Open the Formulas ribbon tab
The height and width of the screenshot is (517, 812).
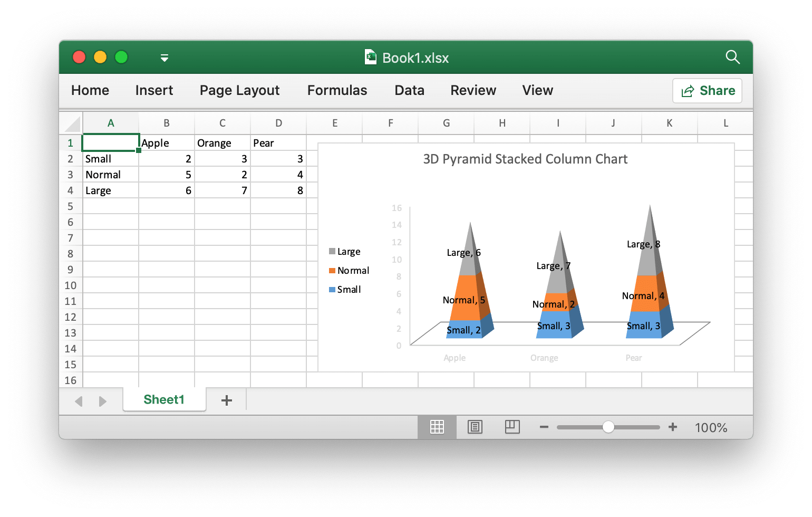(336, 90)
